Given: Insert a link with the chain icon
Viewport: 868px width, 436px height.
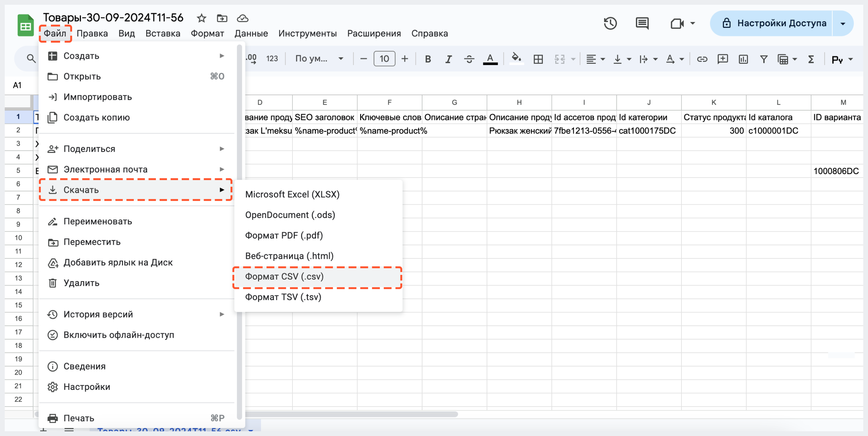Looking at the screenshot, I should pyautogui.click(x=702, y=59).
